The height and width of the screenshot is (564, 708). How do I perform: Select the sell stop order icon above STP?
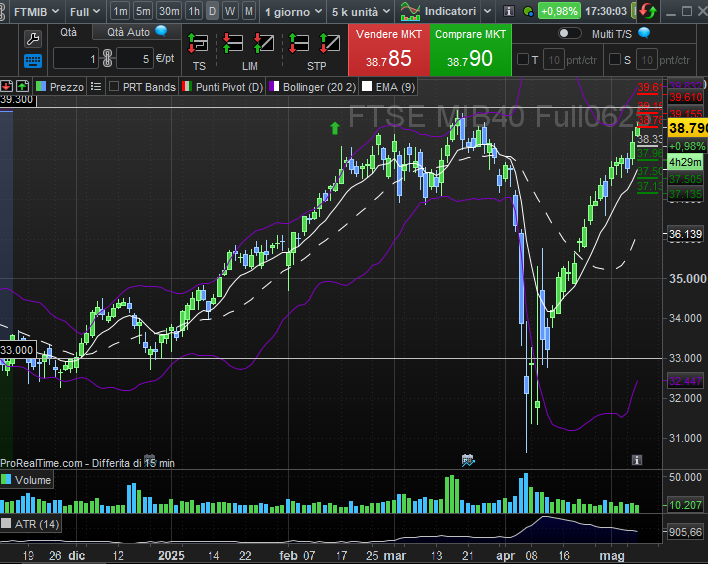click(330, 44)
